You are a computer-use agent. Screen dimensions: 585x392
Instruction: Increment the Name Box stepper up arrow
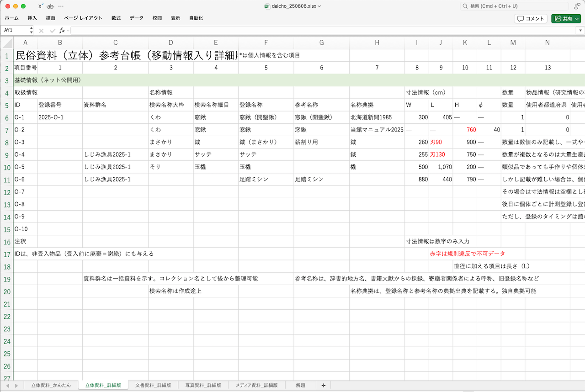click(31, 28)
